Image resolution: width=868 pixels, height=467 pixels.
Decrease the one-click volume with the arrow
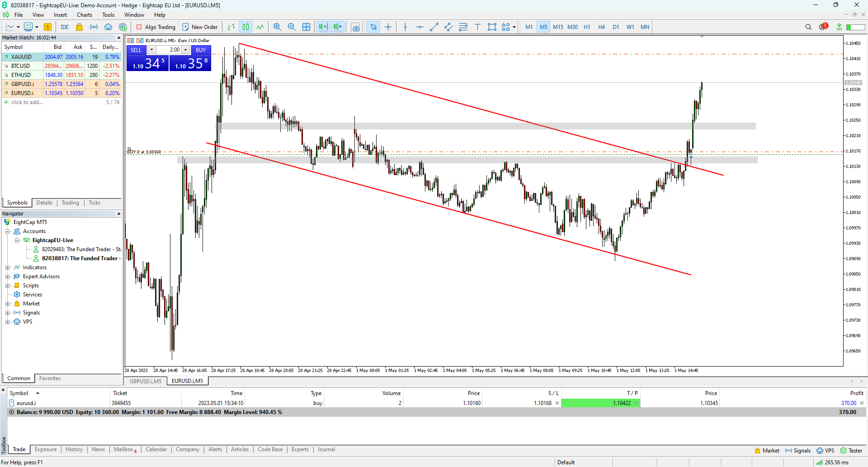click(x=151, y=50)
